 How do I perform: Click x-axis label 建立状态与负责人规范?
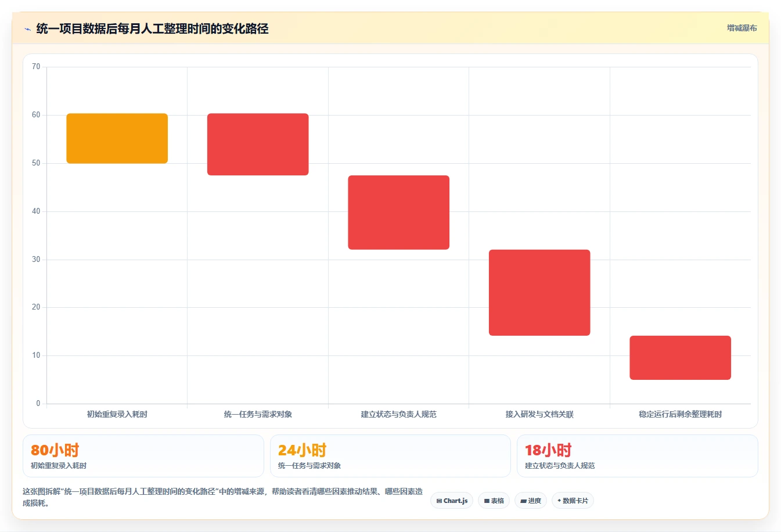pyautogui.click(x=399, y=414)
